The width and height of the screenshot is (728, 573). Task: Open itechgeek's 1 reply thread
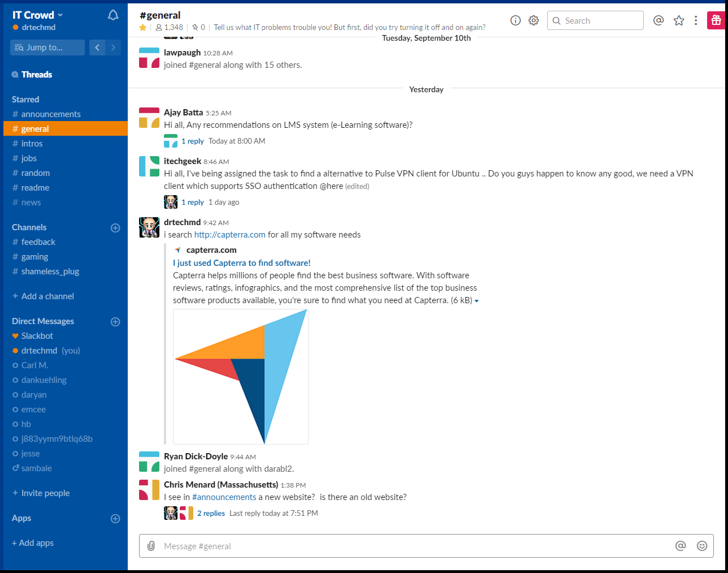[192, 203]
